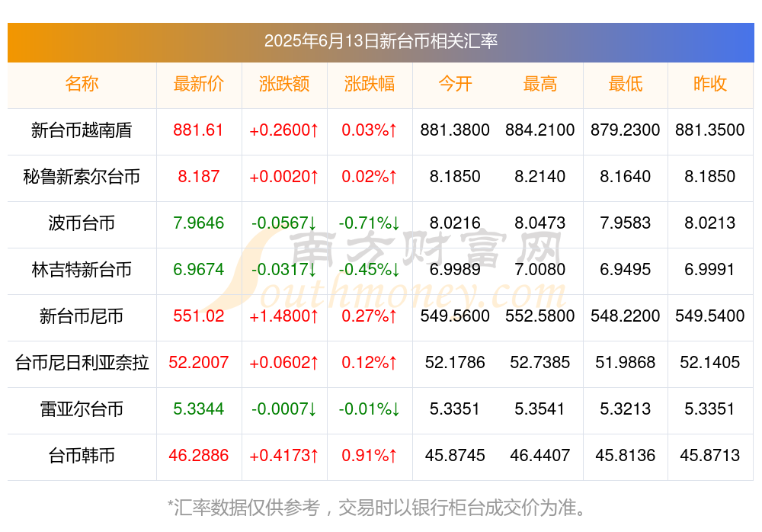Click the change value +0.2600↑

tap(283, 130)
